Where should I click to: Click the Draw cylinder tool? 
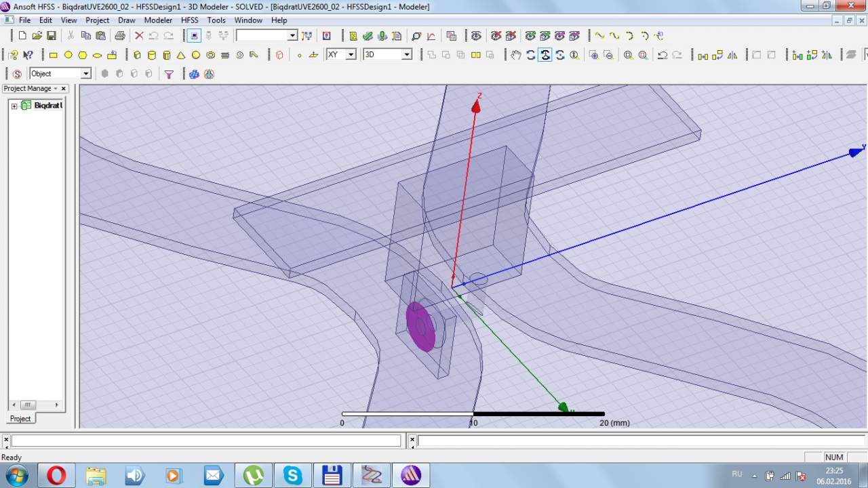coord(152,55)
